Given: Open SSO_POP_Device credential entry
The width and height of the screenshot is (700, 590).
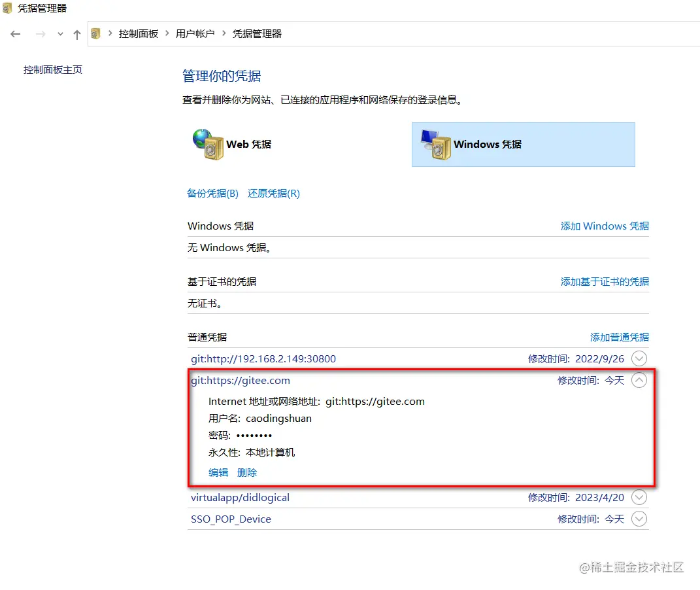Looking at the screenshot, I should [x=231, y=519].
